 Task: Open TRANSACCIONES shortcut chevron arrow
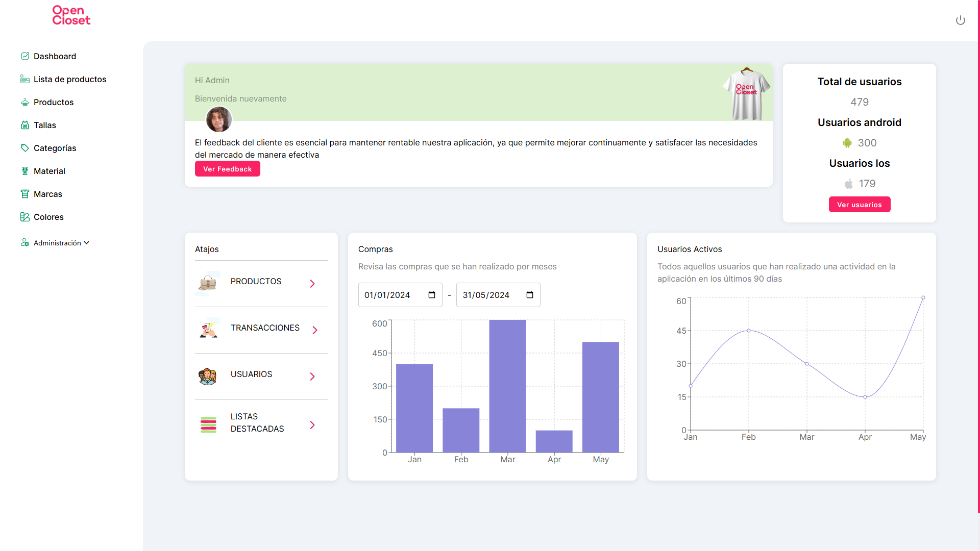pos(315,330)
